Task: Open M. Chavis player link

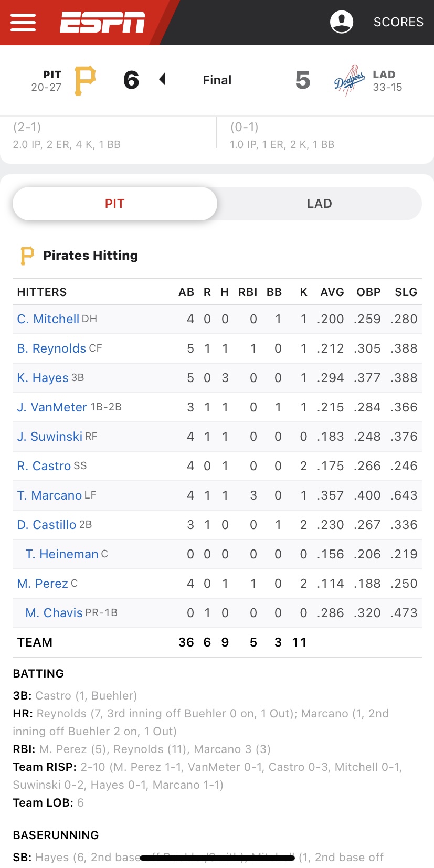Action: [x=54, y=613]
